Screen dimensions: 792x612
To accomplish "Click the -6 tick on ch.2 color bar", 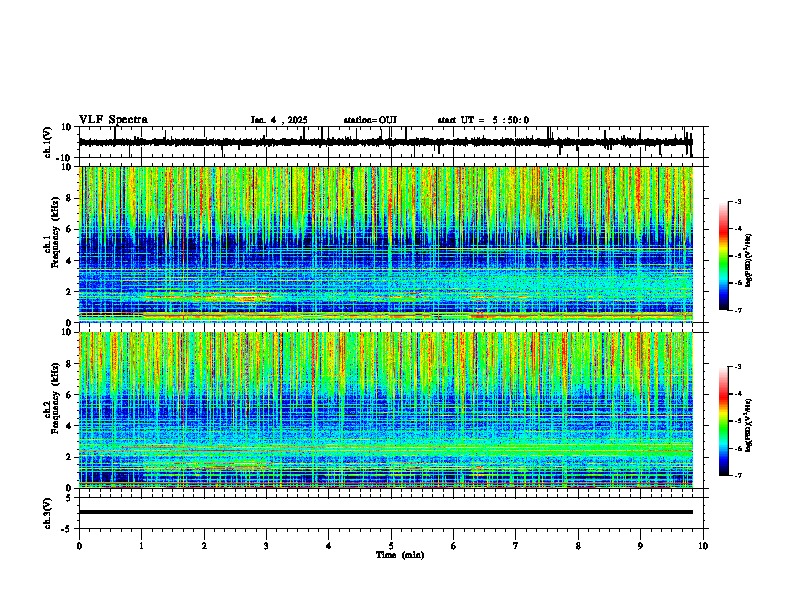I will point(737,448).
